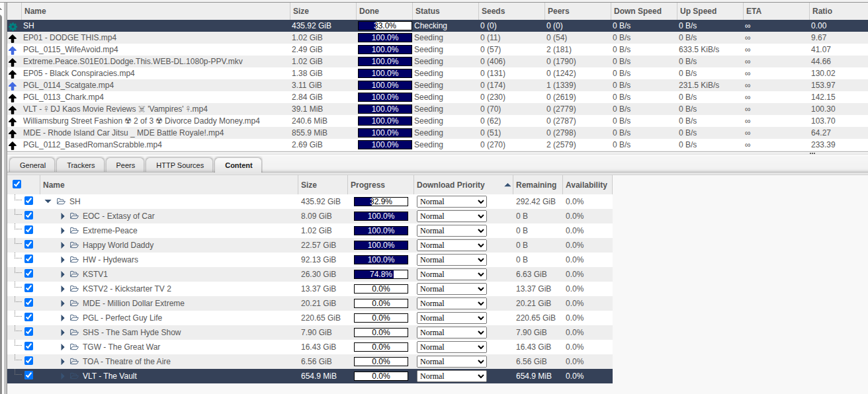Image resolution: width=868 pixels, height=394 pixels.
Task: Click the seeding icon for PGL_0112_BasedRomanScrabble.mp4
Action: [13, 145]
